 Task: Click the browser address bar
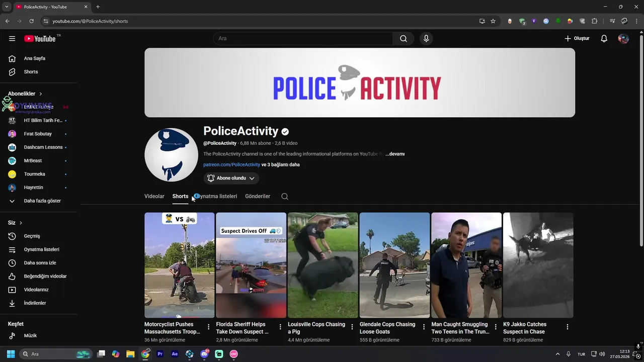pyautogui.click(x=262, y=21)
